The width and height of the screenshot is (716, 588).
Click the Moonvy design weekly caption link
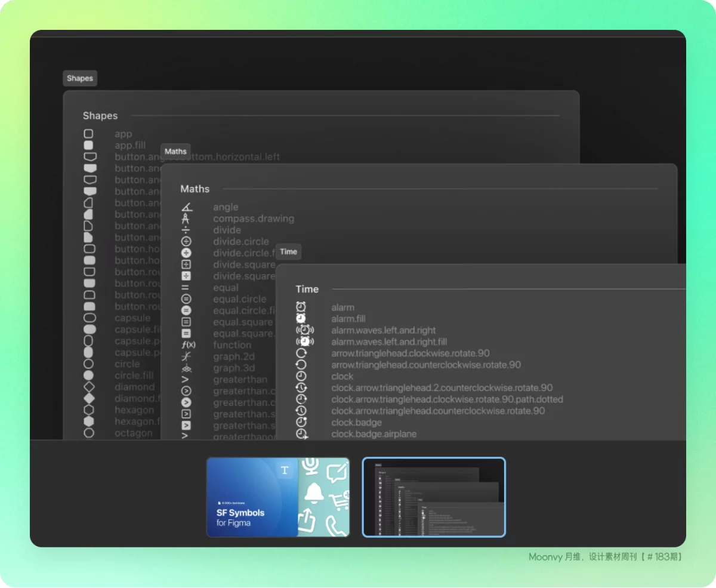605,556
